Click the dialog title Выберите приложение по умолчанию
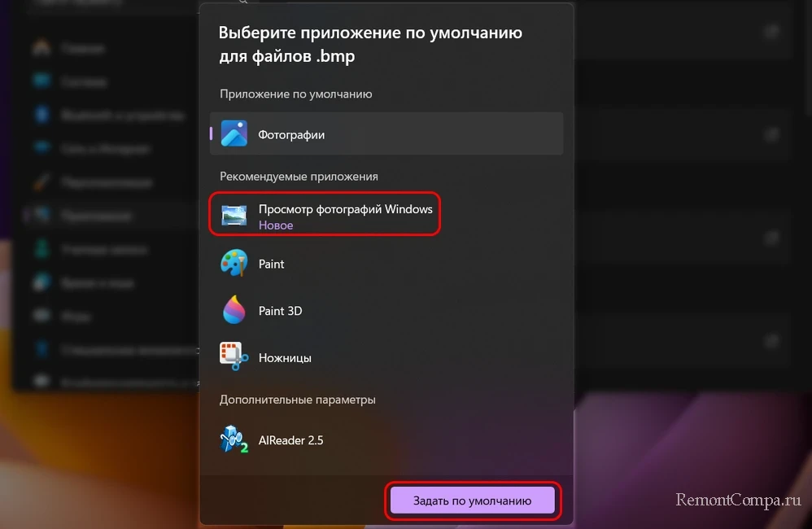Image resolution: width=812 pixels, height=529 pixels. 370,33
